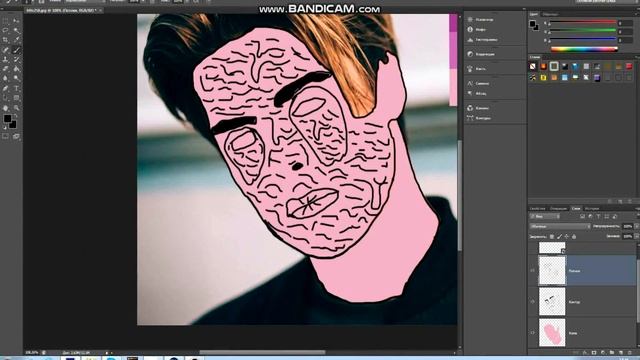Select the Crop tool
The width and height of the screenshot is (640, 360).
(5, 40)
